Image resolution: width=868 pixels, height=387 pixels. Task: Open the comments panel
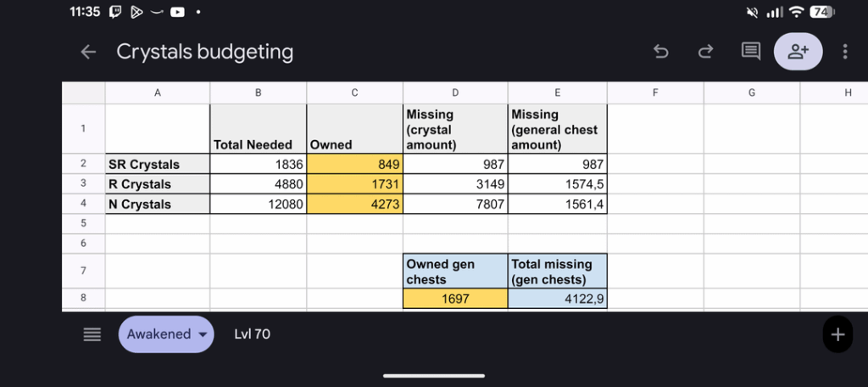pos(750,52)
